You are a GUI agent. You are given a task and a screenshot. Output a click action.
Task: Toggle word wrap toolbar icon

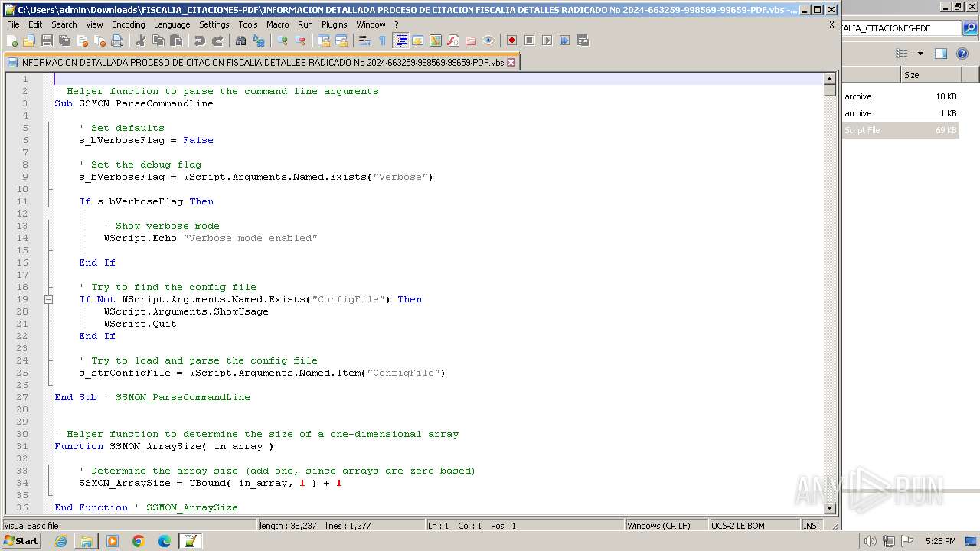click(365, 41)
